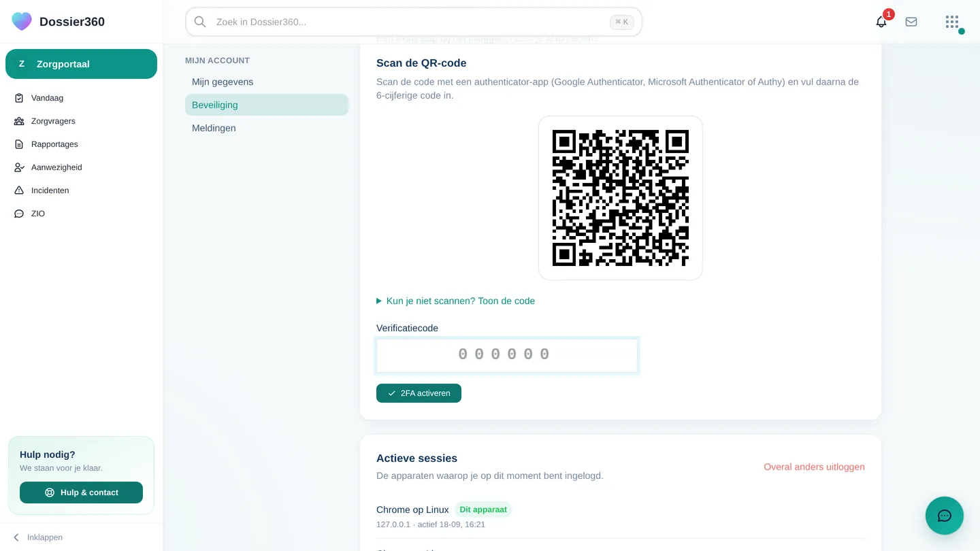Open Zorgvragers in the sidebar
Screen dimensions: 980x551
point(81,121)
